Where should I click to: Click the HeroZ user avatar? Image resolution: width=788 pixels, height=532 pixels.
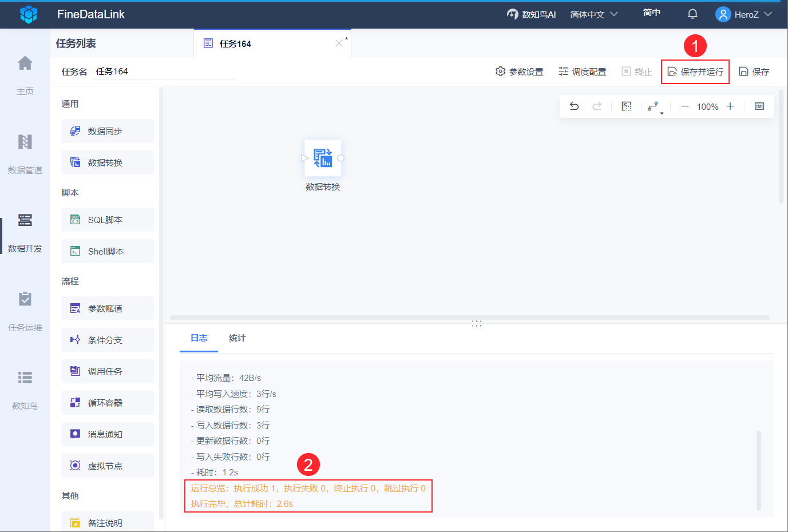click(x=723, y=14)
